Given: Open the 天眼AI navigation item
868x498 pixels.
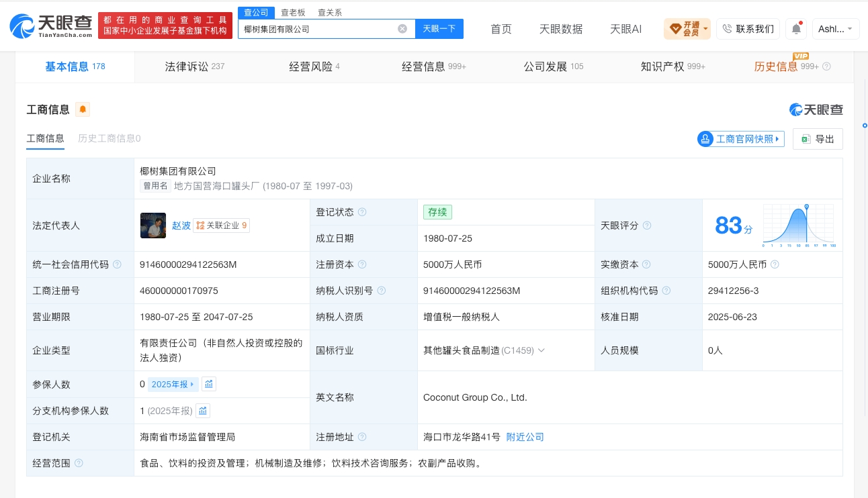Looking at the screenshot, I should click(x=625, y=29).
